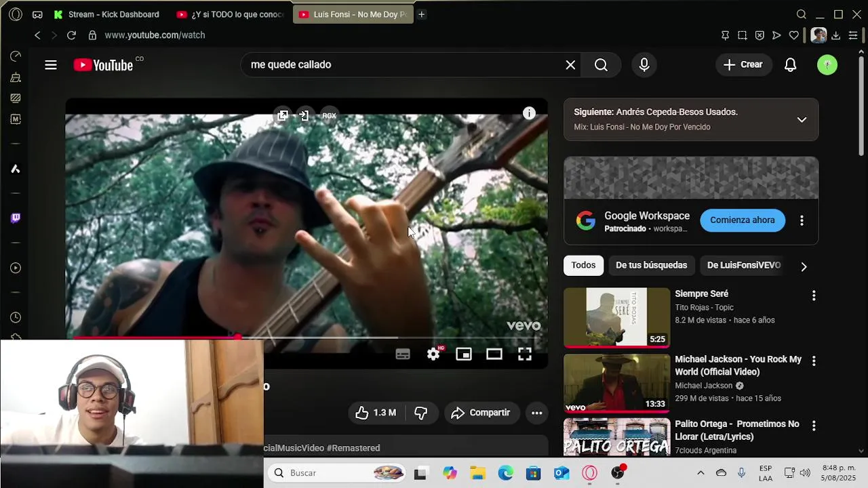The height and width of the screenshot is (488, 868).
Task: Open Aria AI in Opera sidebar
Action: [16, 169]
